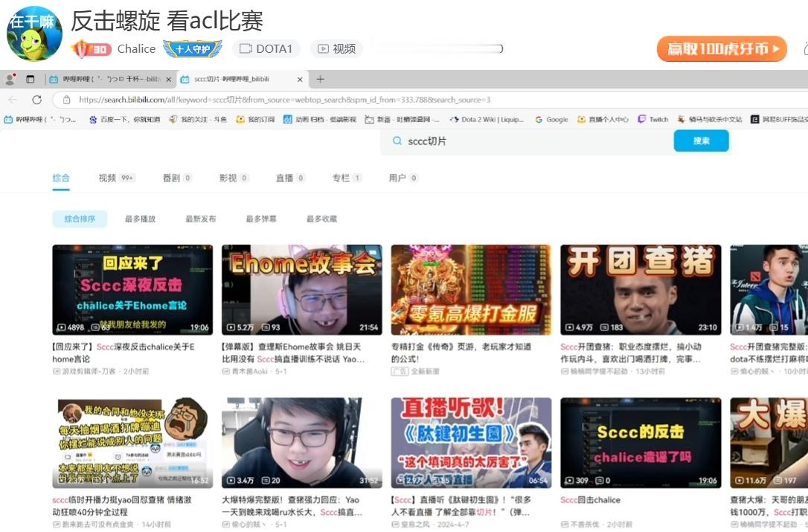Switch to the 影视 tab
808x532 pixels.
coord(234,178)
